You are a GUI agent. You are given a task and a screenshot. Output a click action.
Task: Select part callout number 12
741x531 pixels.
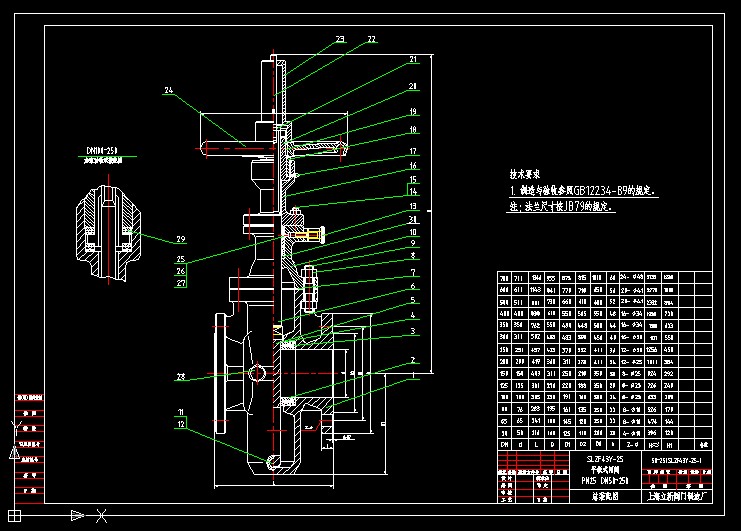[181, 424]
